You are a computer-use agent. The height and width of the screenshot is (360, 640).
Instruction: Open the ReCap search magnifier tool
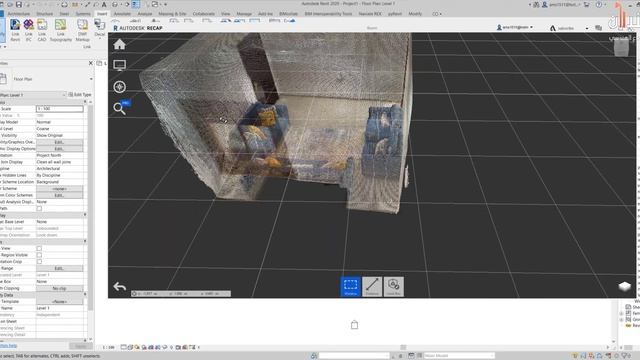(x=119, y=108)
